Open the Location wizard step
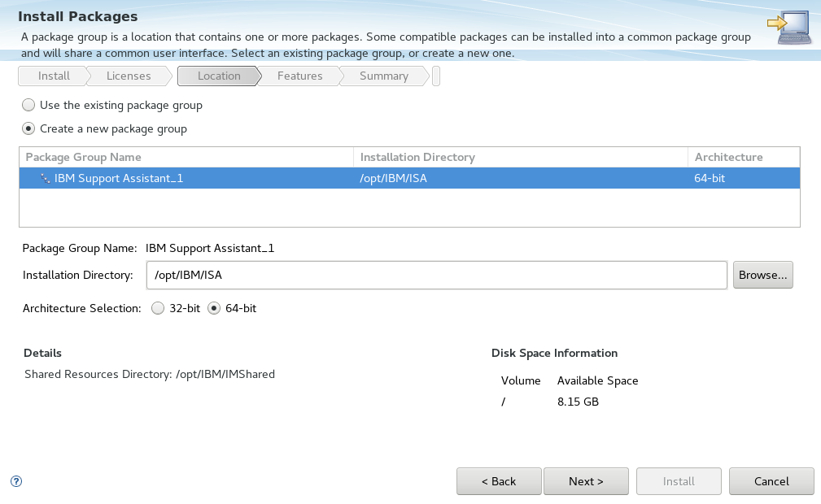Viewport: 821px width, 504px height. click(219, 76)
